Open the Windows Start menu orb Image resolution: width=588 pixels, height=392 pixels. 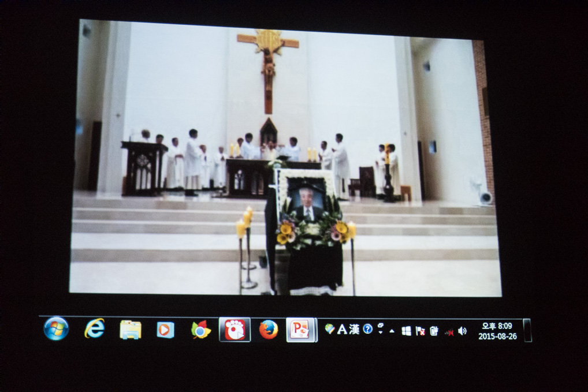pyautogui.click(x=56, y=328)
